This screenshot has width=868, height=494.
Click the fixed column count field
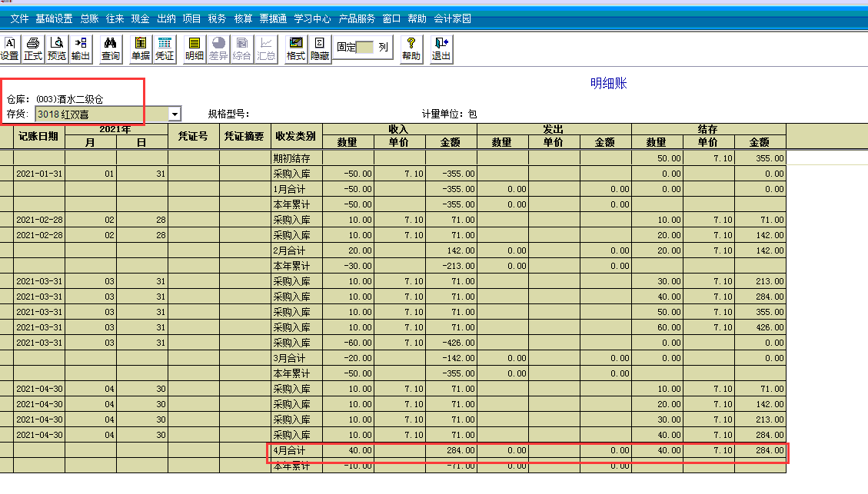[364, 48]
